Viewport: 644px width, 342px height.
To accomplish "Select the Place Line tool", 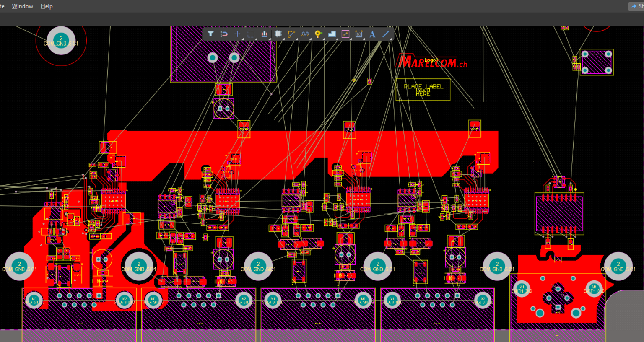I will [x=386, y=34].
